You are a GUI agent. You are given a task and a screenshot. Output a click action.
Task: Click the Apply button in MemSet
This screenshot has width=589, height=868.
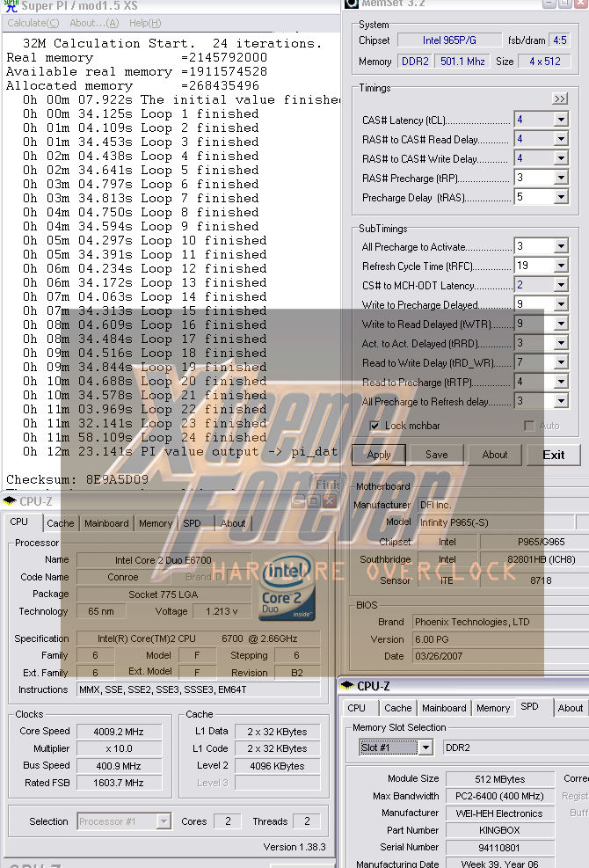[379, 455]
